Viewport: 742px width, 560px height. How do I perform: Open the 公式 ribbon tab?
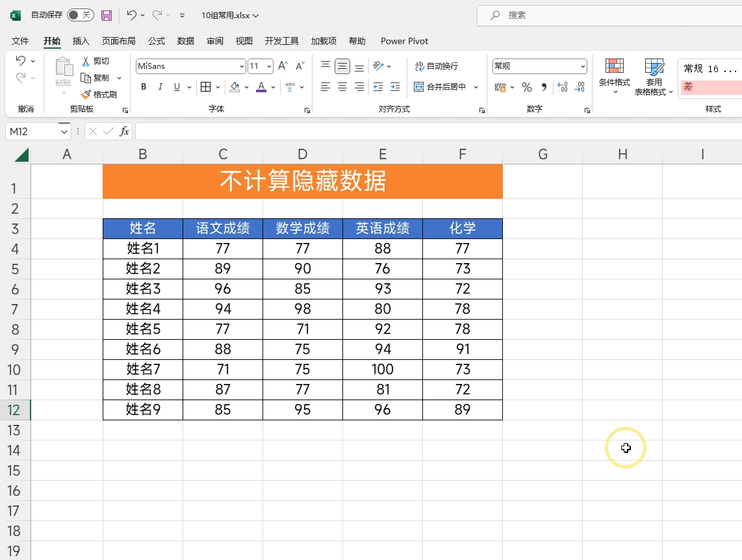[x=156, y=41]
